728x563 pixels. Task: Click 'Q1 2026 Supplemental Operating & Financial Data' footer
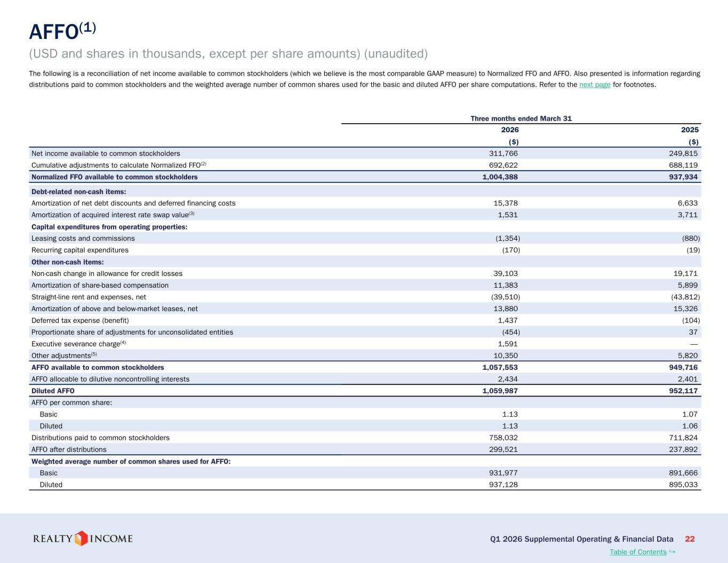pyautogui.click(x=582, y=539)
